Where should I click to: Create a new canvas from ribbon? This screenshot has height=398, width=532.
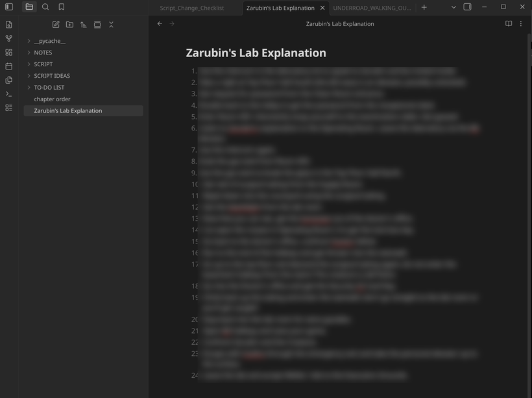click(x=9, y=53)
